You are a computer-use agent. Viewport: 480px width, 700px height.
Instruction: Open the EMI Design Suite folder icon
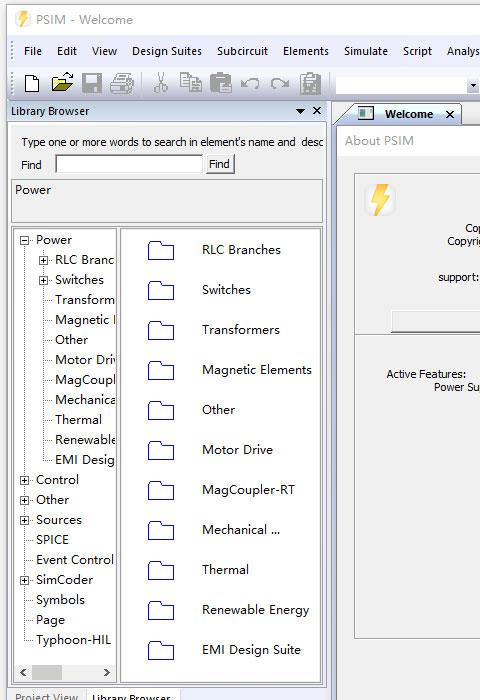pyautogui.click(x=161, y=650)
